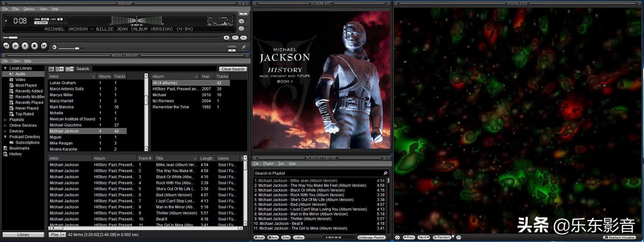
Task: Select Thriller (Album Version) track row
Action: 145,213
